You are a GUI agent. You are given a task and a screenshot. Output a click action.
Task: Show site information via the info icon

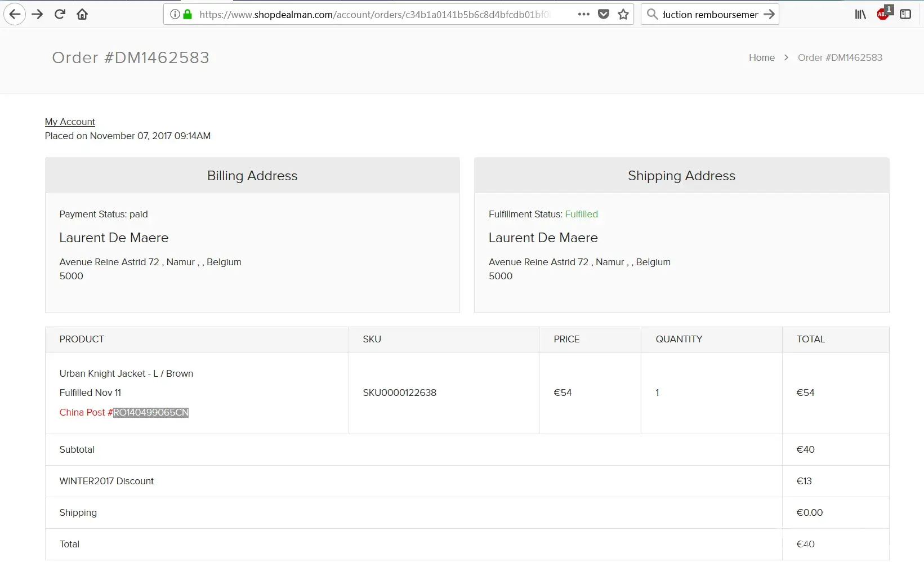pos(175,14)
